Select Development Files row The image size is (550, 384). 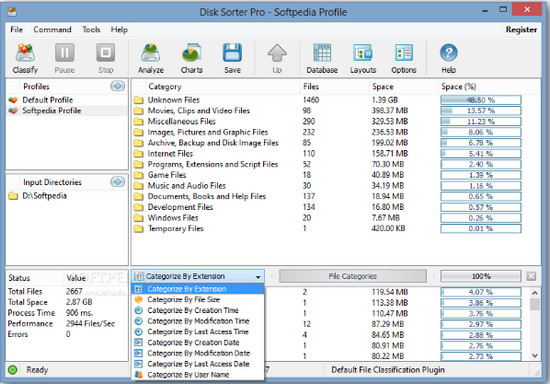pyautogui.click(x=328, y=207)
